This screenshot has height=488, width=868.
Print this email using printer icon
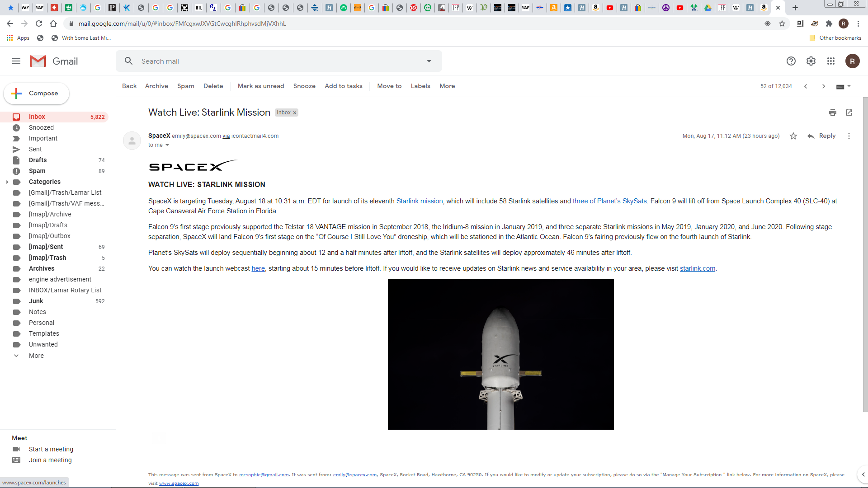pyautogui.click(x=832, y=113)
